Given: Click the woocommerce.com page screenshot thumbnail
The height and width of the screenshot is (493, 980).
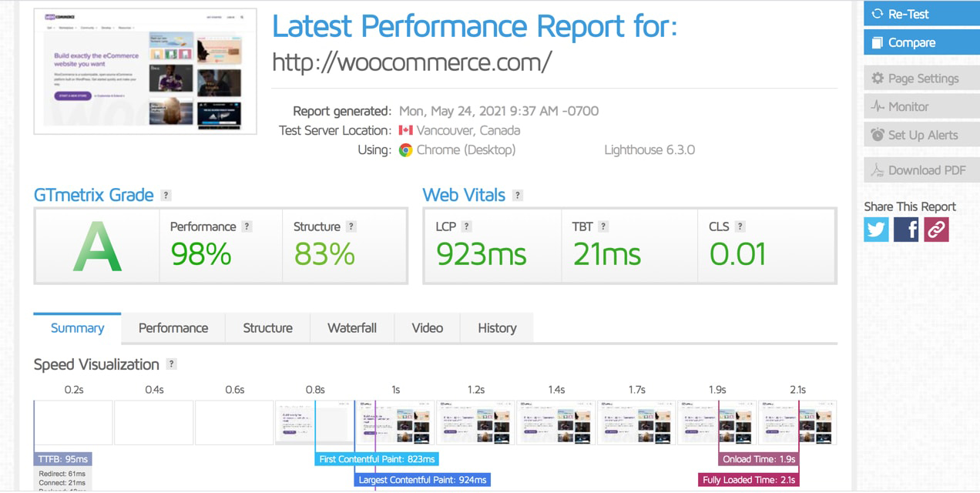Looking at the screenshot, I should [145, 71].
